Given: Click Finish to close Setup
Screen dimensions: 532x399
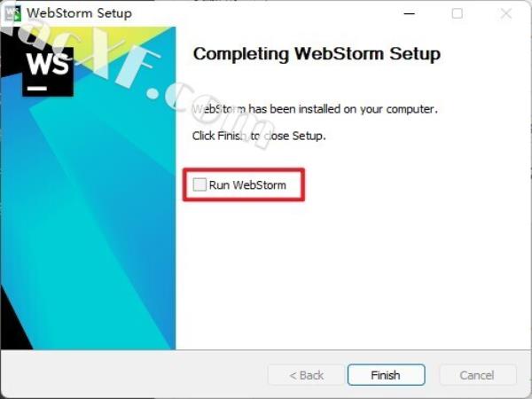Looking at the screenshot, I should [386, 375].
